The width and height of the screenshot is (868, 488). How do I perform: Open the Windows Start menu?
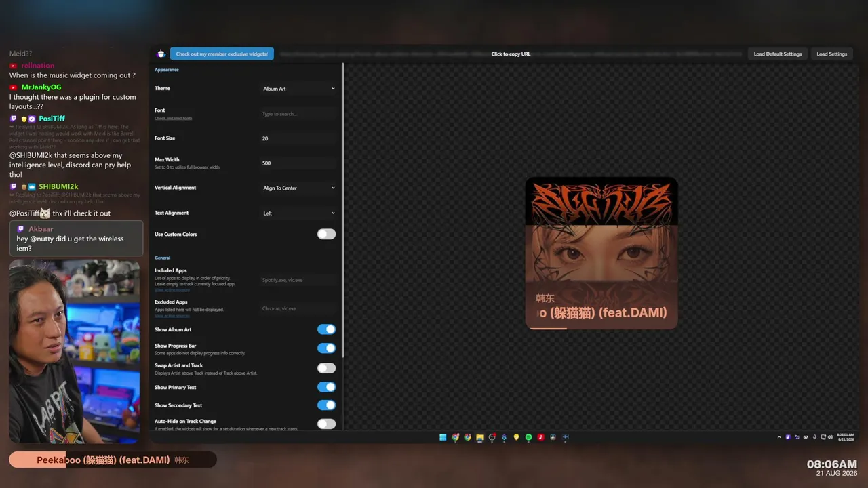click(x=443, y=437)
